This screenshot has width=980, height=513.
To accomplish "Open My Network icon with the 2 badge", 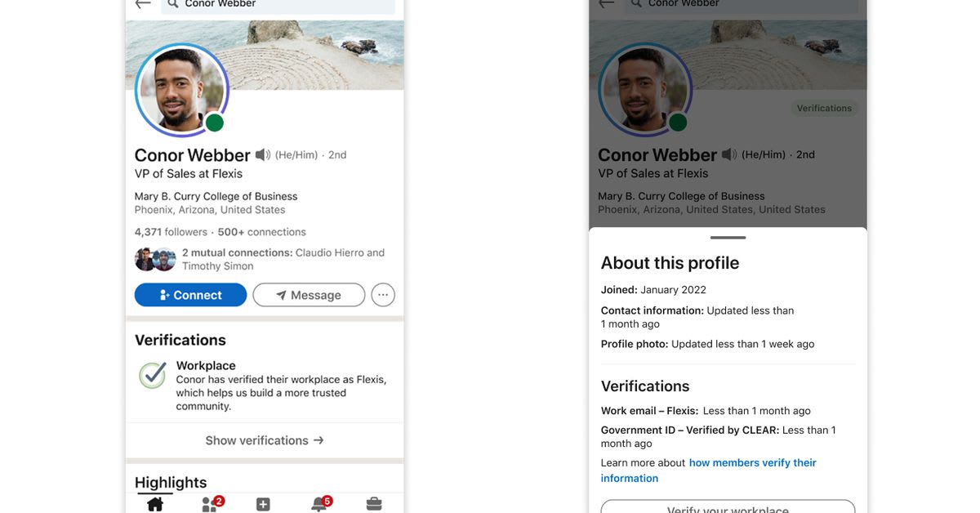I will click(210, 505).
